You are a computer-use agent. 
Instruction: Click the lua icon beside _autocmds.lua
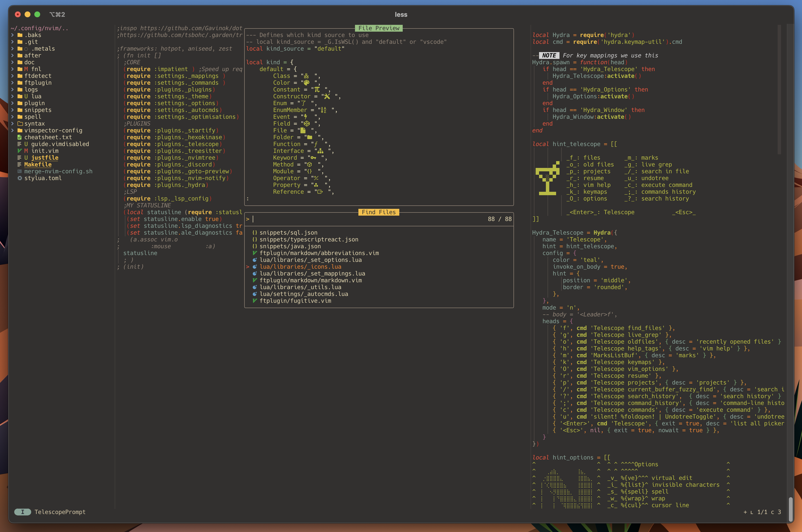coord(254,294)
